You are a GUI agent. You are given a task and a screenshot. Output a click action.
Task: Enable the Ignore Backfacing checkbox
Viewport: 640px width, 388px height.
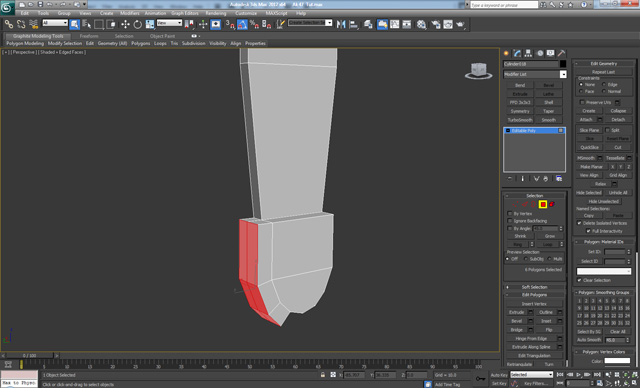pyautogui.click(x=509, y=221)
